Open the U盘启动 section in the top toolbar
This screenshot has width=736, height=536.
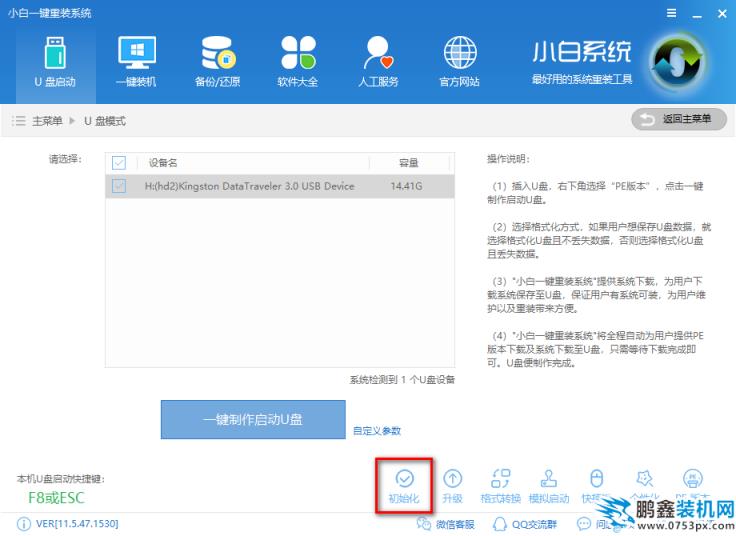[x=55, y=63]
